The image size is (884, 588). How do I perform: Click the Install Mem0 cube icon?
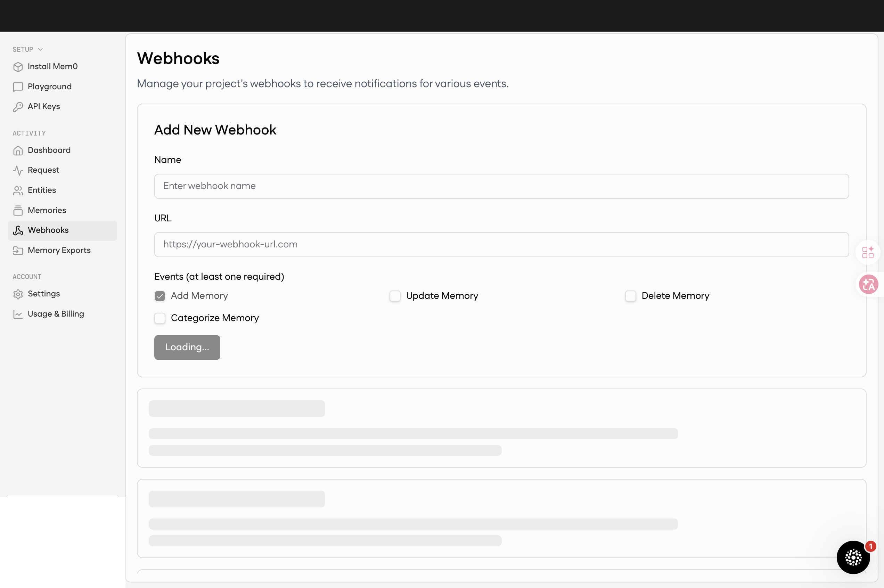pyautogui.click(x=18, y=67)
